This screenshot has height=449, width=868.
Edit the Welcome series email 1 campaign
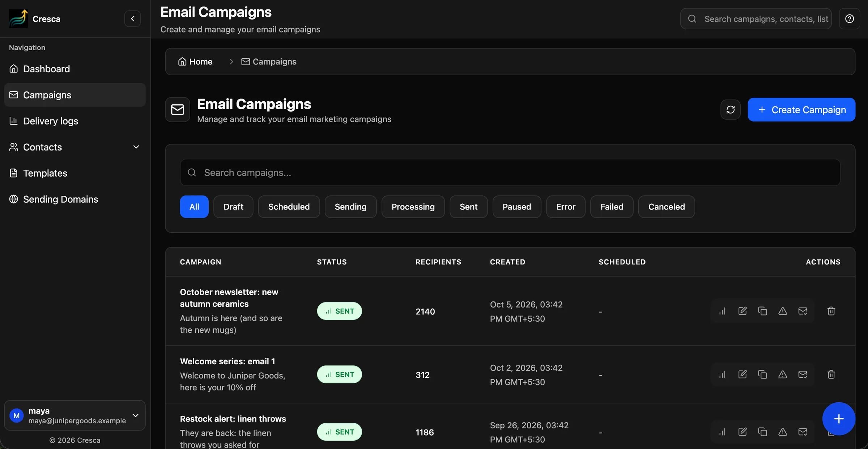click(743, 374)
